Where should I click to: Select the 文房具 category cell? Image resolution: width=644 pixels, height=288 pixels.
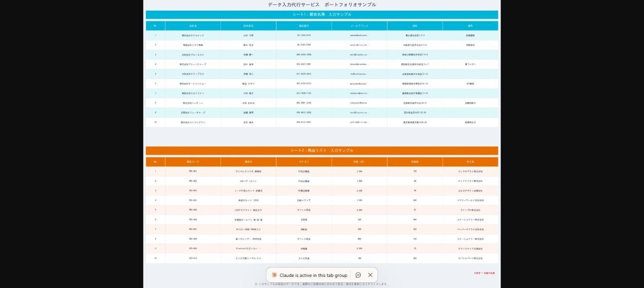[x=304, y=219]
